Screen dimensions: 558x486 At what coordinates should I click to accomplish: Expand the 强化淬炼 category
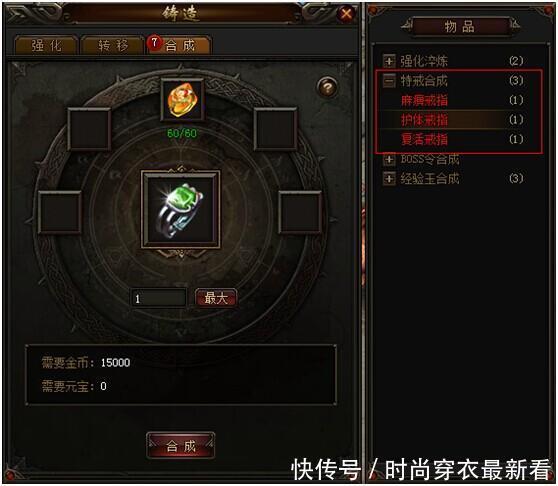point(389,61)
